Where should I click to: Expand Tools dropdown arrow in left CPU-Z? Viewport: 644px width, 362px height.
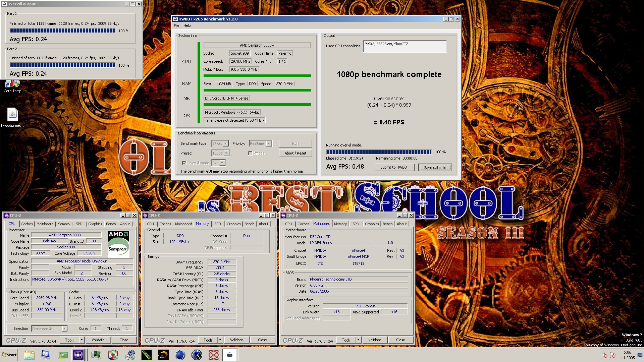click(x=82, y=340)
